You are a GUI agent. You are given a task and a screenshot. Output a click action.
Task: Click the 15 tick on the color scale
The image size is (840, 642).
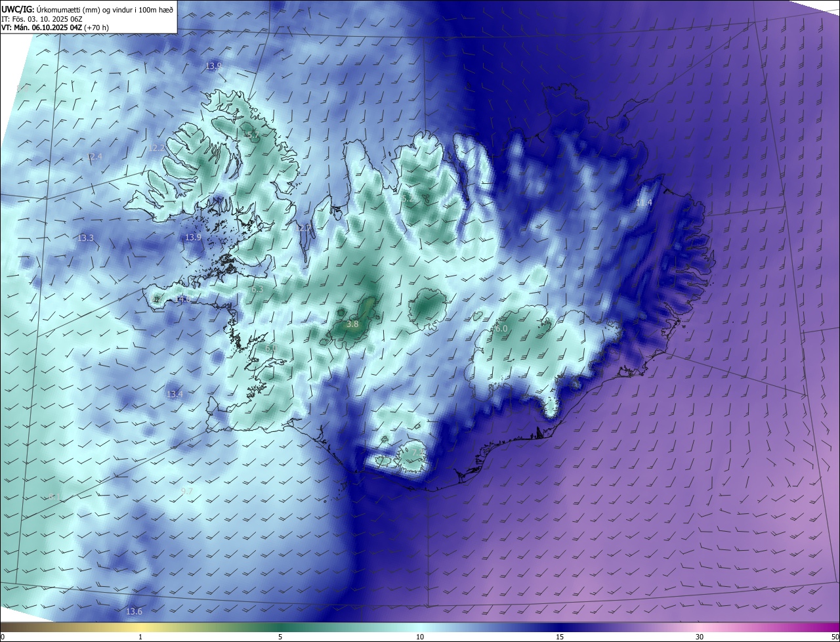coord(560,637)
